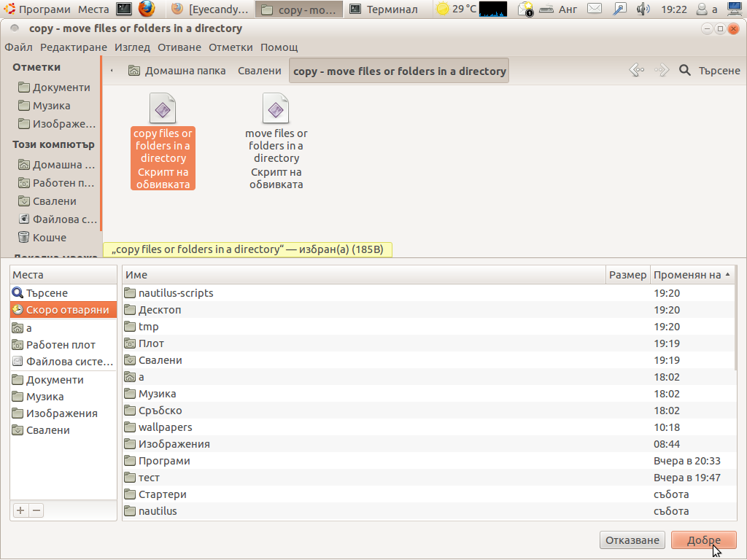The width and height of the screenshot is (747, 560).
Task: Click the Добре button
Action: click(704, 540)
